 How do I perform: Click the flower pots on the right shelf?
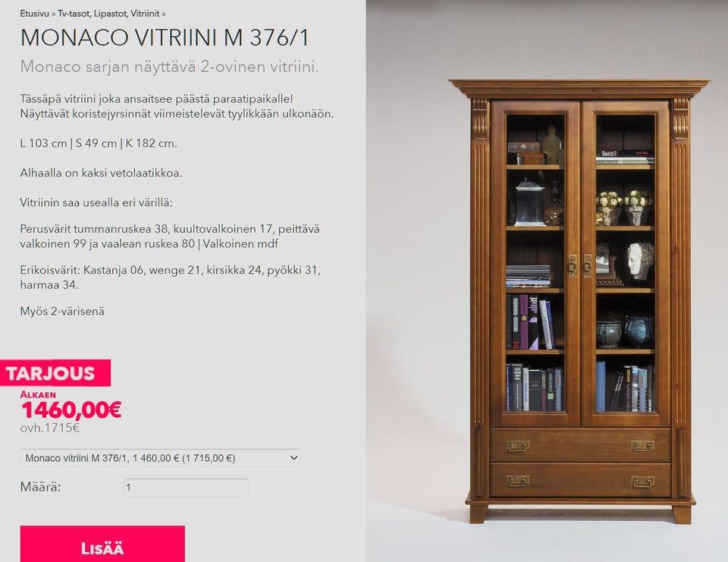[x=624, y=208]
